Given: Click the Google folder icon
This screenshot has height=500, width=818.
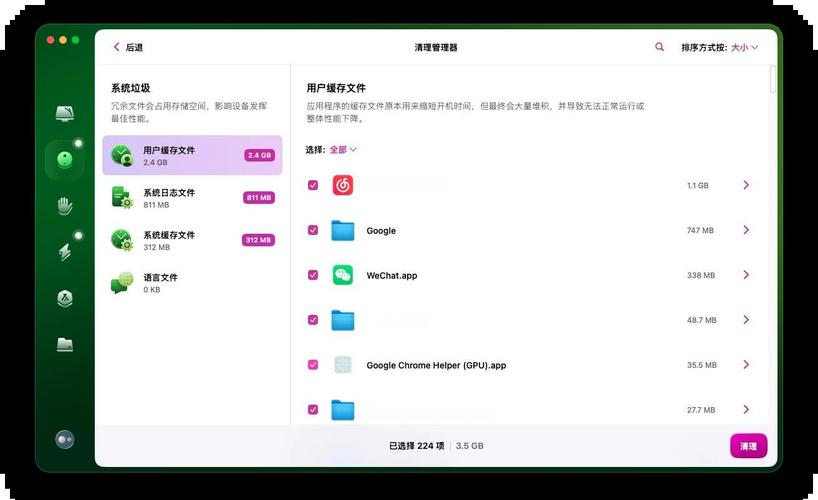Looking at the screenshot, I should pos(343,230).
